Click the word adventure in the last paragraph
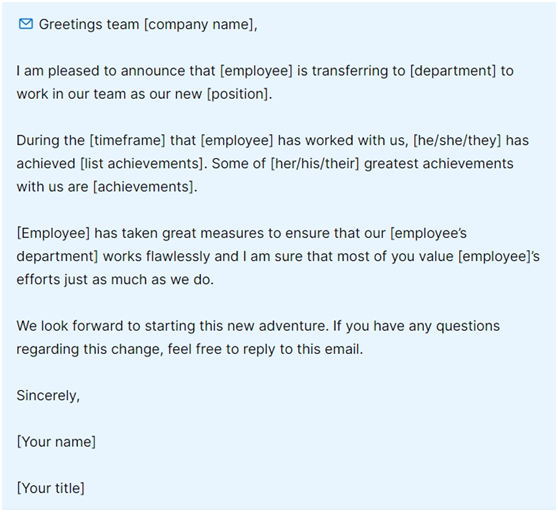The width and height of the screenshot is (558, 512). click(292, 326)
